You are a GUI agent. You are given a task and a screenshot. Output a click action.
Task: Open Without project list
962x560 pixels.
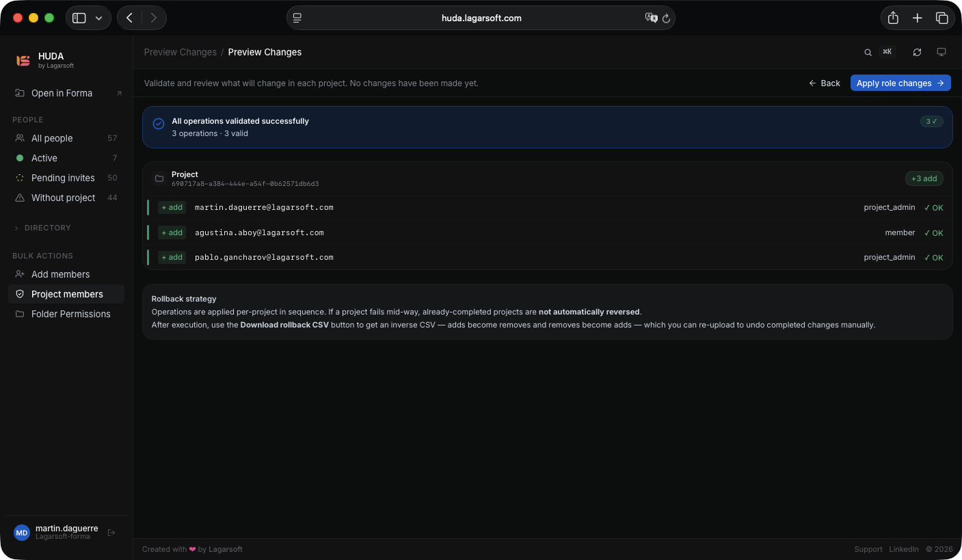pos(67,198)
